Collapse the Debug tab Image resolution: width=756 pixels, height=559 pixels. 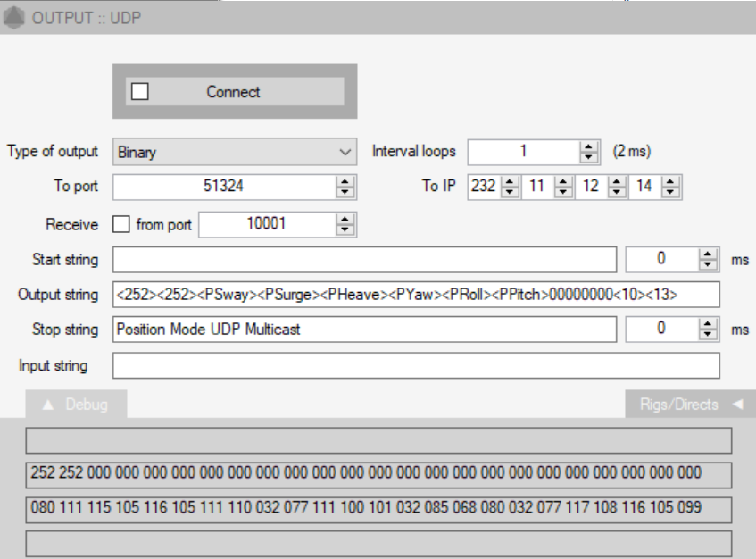pyautogui.click(x=76, y=405)
